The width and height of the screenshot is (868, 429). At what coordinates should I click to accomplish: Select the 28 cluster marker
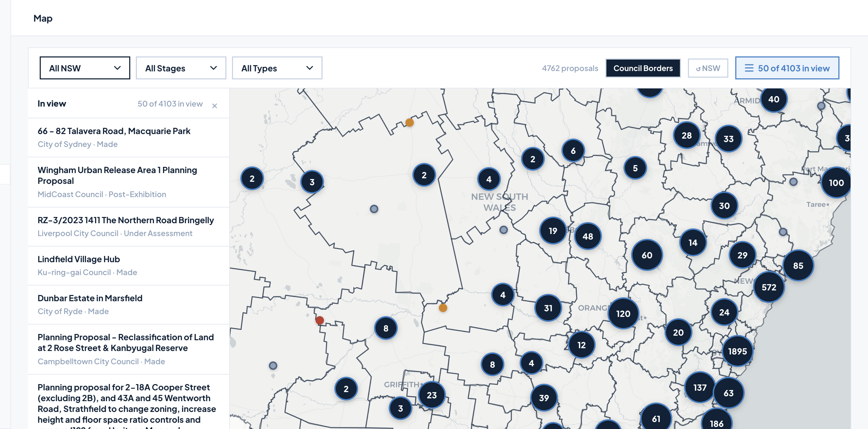tap(687, 135)
